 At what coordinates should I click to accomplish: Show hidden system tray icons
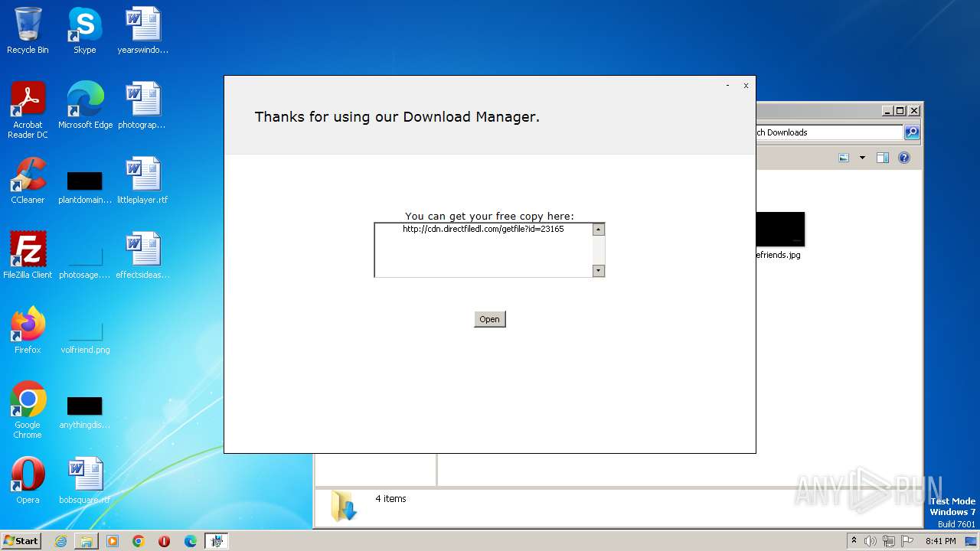coord(854,541)
